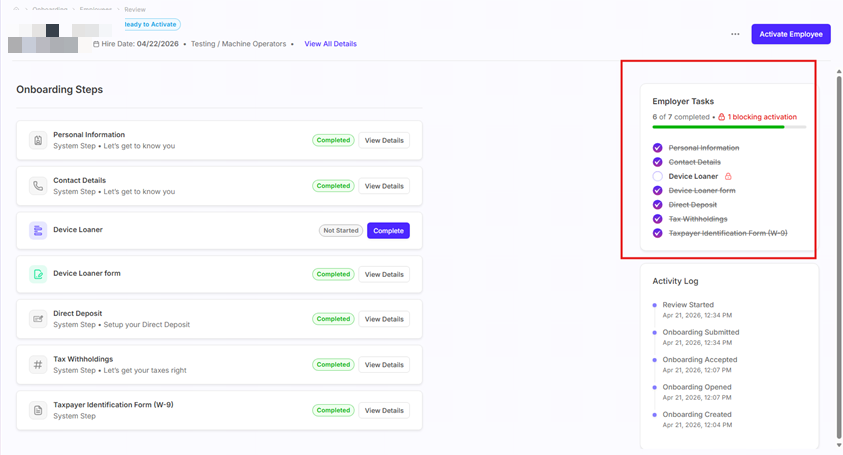Click the lock icon next to Device Loaner task
The width and height of the screenshot is (843, 455).
[x=728, y=176]
